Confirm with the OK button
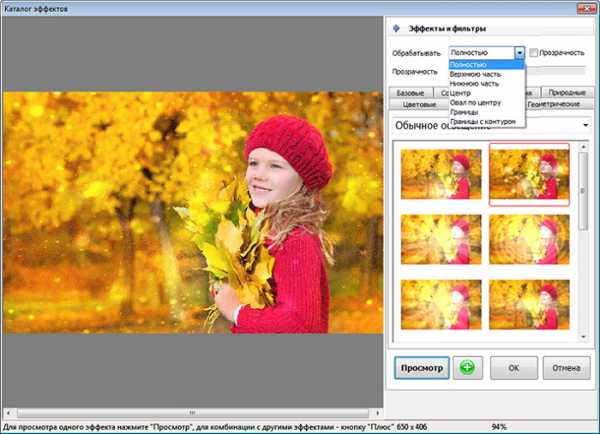The height and width of the screenshot is (434, 600). point(514,368)
